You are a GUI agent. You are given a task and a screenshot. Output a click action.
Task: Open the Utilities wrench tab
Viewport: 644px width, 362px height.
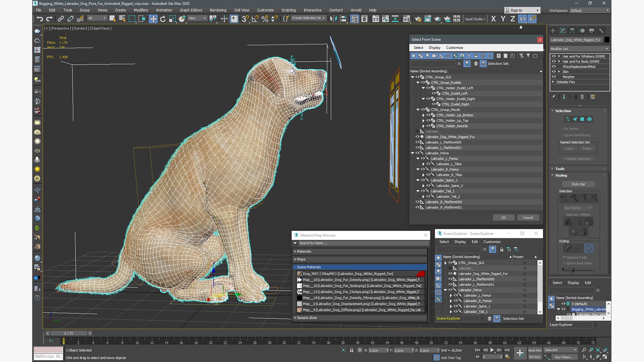[x=601, y=31]
